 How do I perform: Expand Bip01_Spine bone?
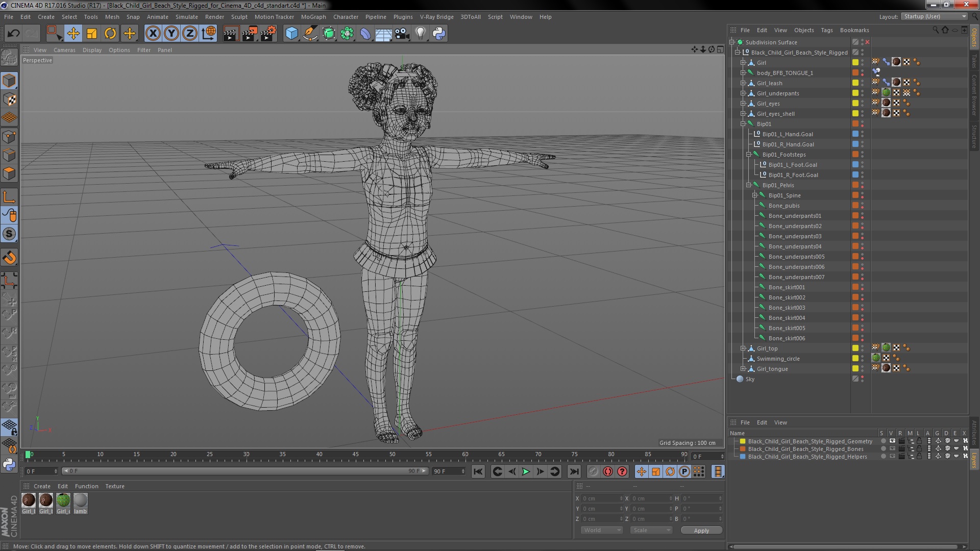tap(754, 195)
